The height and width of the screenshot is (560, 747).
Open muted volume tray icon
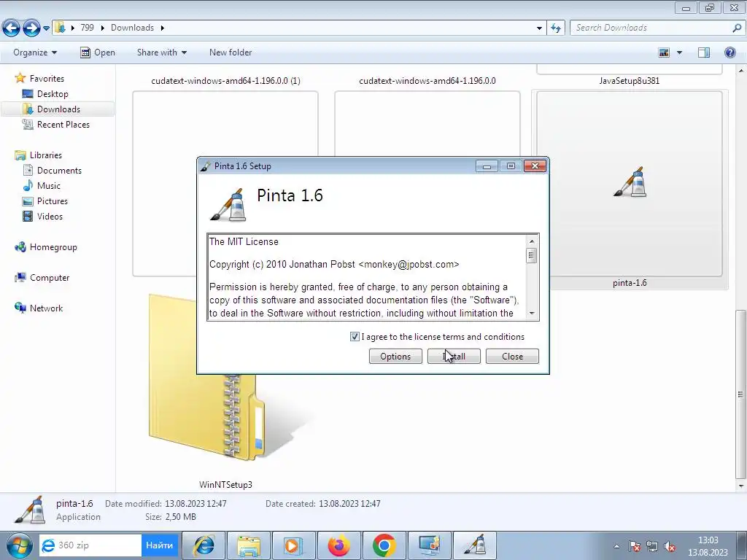(670, 546)
